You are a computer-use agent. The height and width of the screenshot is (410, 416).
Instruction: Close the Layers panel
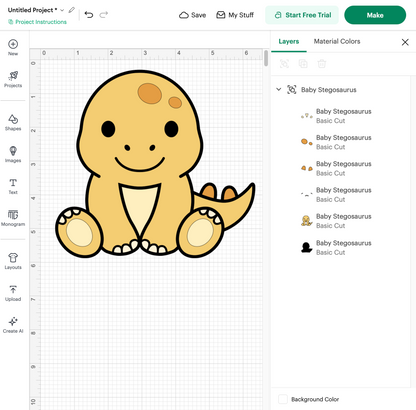click(405, 42)
